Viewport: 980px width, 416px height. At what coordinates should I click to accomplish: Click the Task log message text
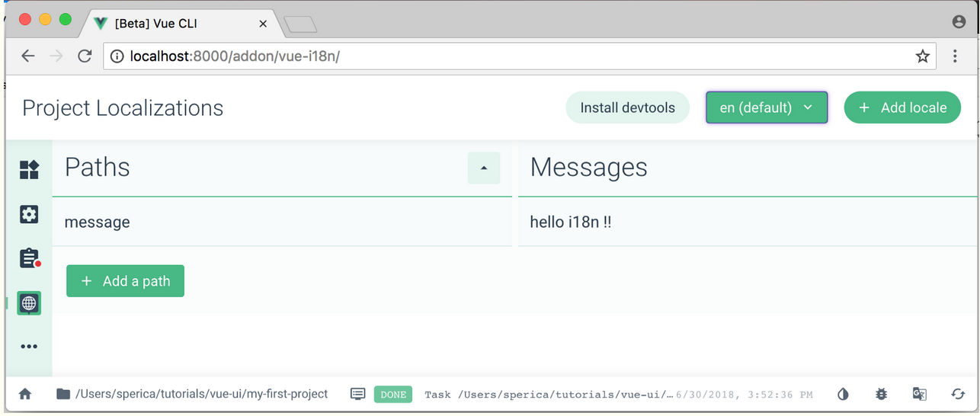pos(549,395)
